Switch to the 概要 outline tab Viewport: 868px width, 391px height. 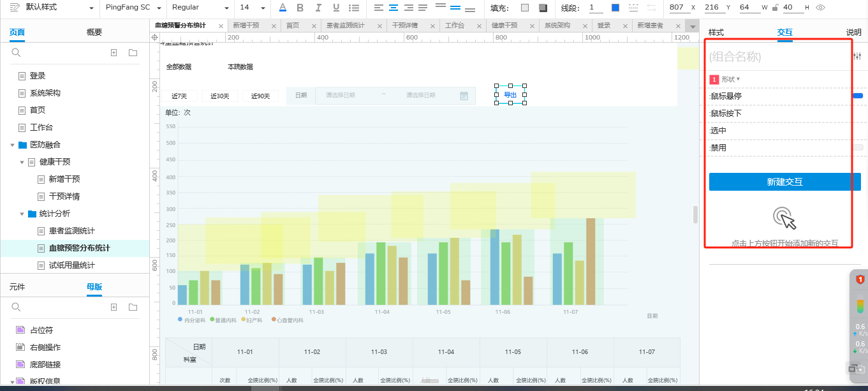(94, 32)
